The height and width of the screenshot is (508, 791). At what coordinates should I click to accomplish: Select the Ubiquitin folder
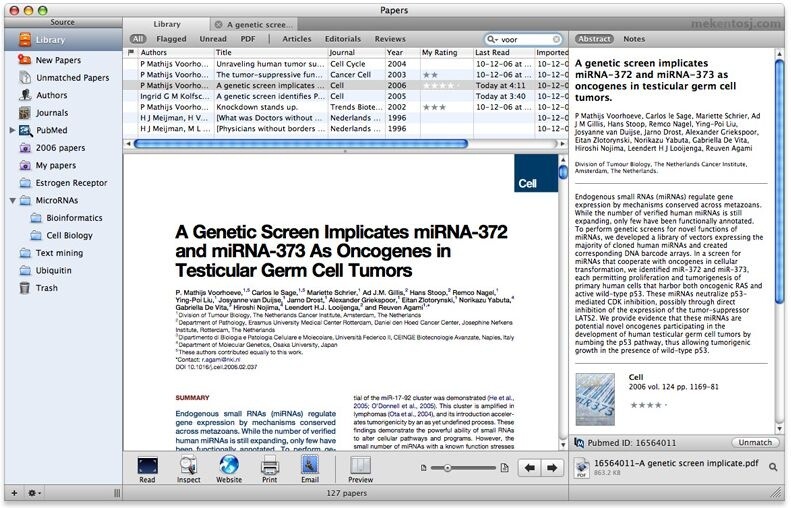pos(53,270)
